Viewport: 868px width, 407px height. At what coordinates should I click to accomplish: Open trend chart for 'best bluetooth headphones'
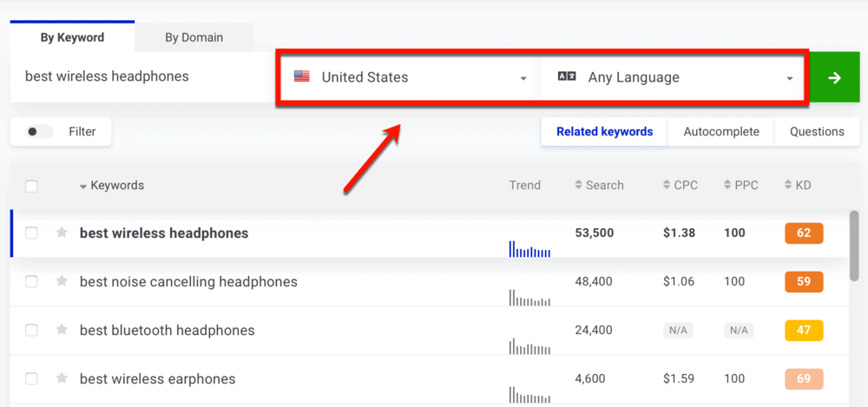[x=529, y=346]
